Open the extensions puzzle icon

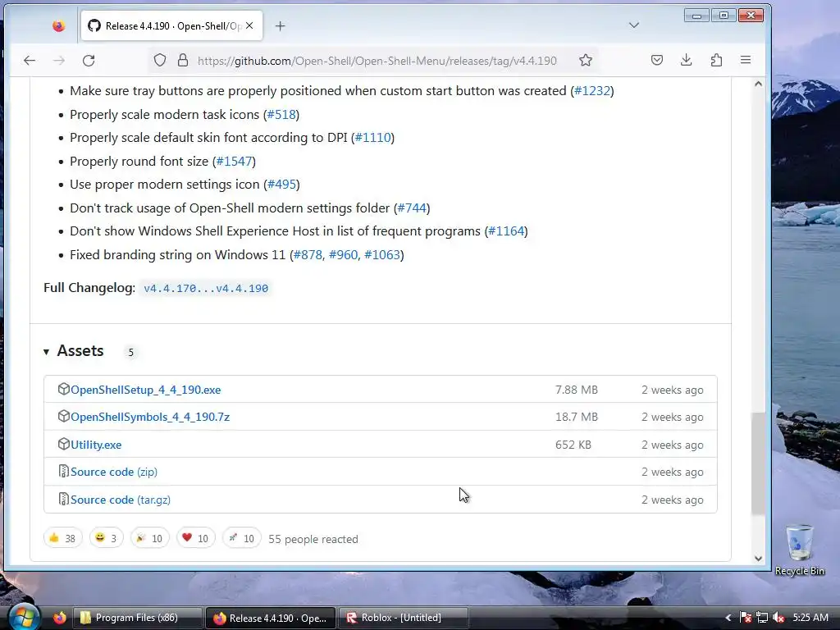tap(716, 60)
